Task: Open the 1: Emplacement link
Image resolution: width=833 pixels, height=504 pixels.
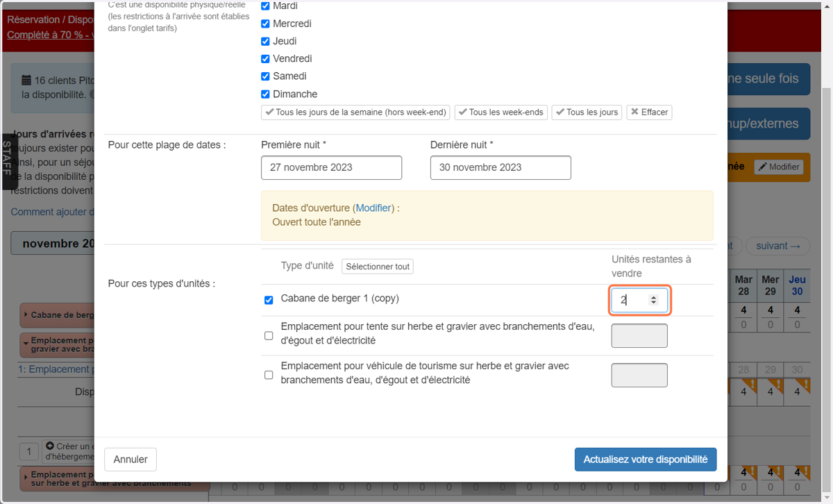Action: point(56,369)
